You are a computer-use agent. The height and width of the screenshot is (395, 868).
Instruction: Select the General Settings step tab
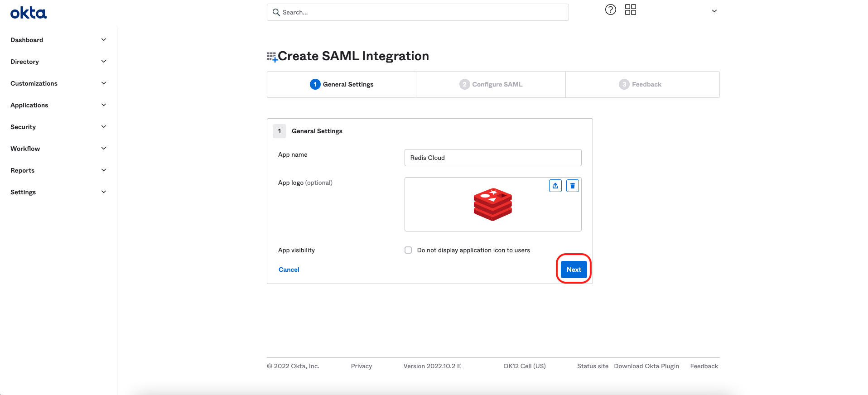342,84
